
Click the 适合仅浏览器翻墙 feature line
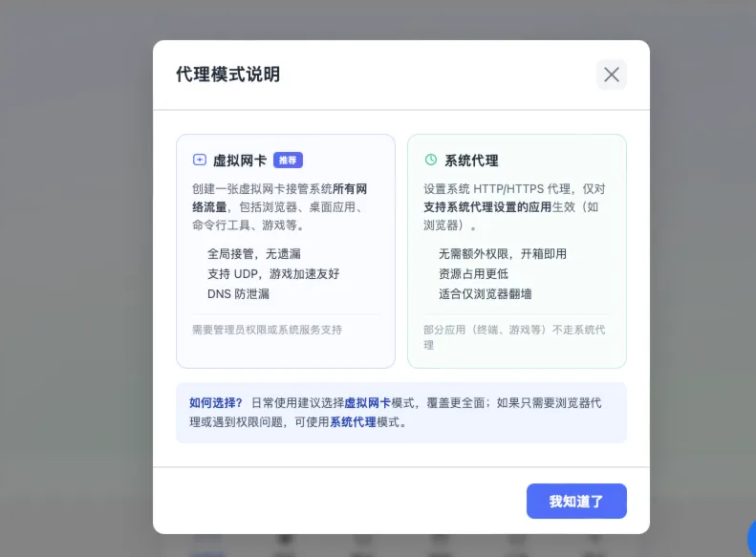pos(485,294)
